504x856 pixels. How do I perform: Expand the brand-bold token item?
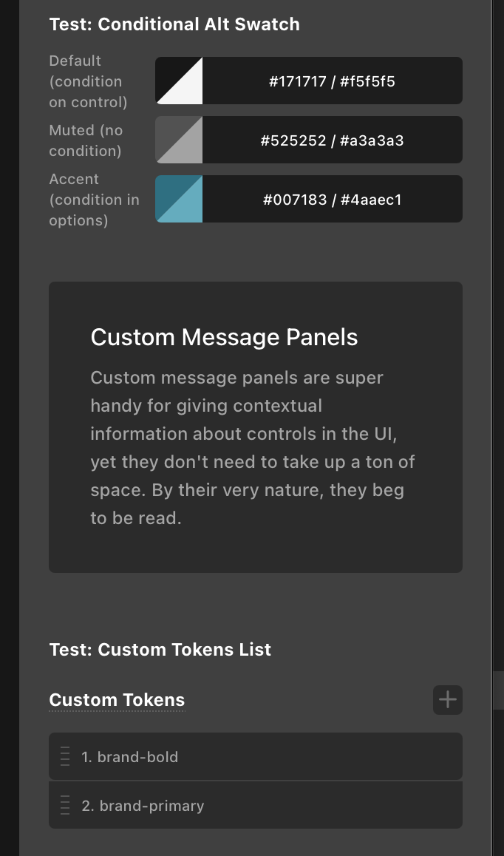(x=266, y=757)
